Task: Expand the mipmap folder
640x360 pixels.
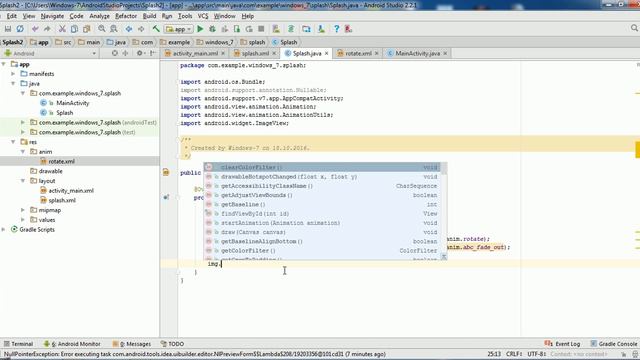Action: point(23,210)
